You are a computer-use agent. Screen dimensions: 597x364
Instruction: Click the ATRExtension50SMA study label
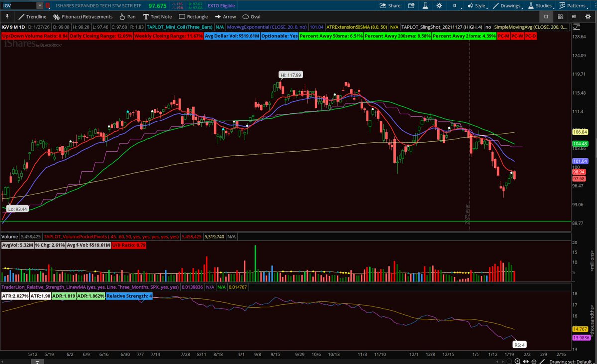coord(357,27)
